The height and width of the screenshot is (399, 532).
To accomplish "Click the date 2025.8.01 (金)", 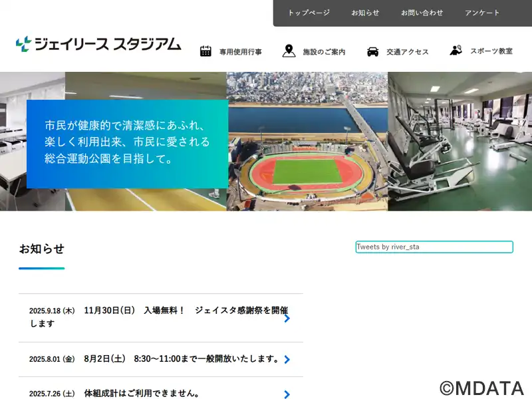I will [x=52, y=359].
